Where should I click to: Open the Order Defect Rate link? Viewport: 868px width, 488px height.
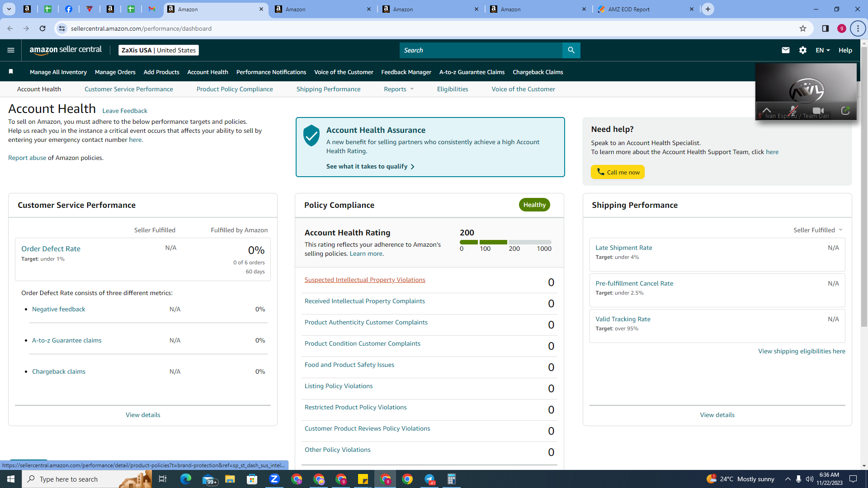[51, 249]
